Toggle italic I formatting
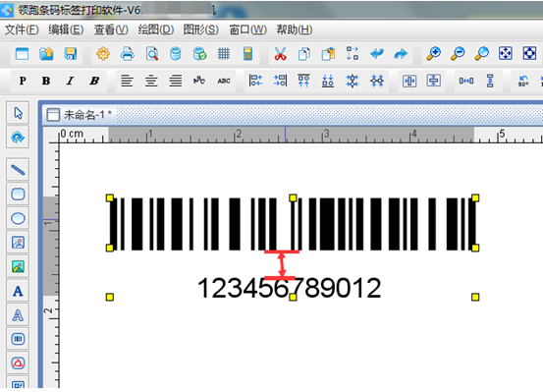 click(70, 81)
